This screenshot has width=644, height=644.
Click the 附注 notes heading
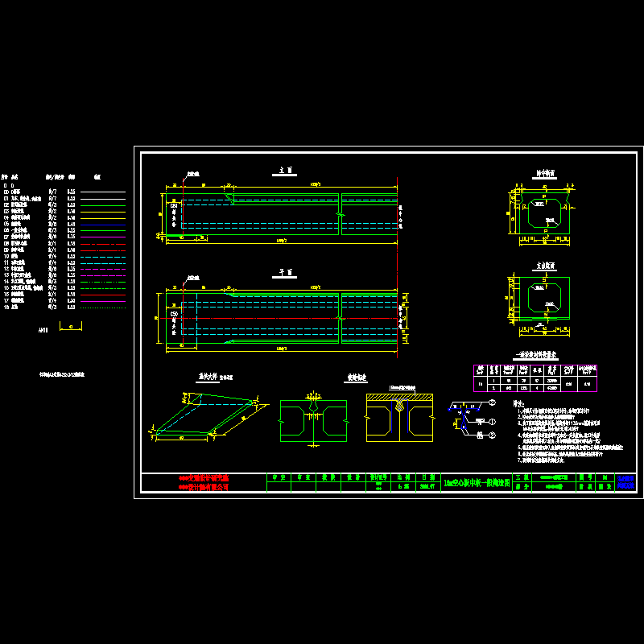(x=518, y=403)
